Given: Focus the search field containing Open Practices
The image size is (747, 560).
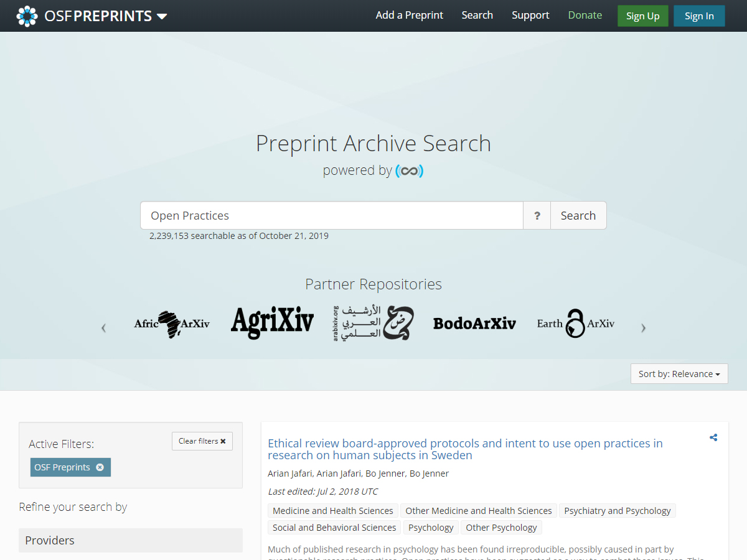Looking at the screenshot, I should tap(331, 216).
